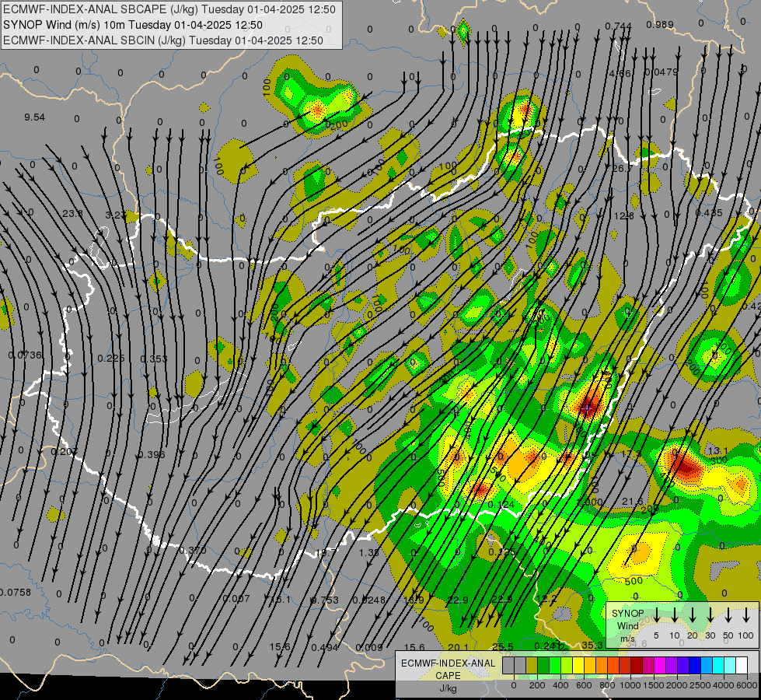Image resolution: width=761 pixels, height=700 pixels.
Task: Click the 16.9 station value
Action: [x=414, y=600]
